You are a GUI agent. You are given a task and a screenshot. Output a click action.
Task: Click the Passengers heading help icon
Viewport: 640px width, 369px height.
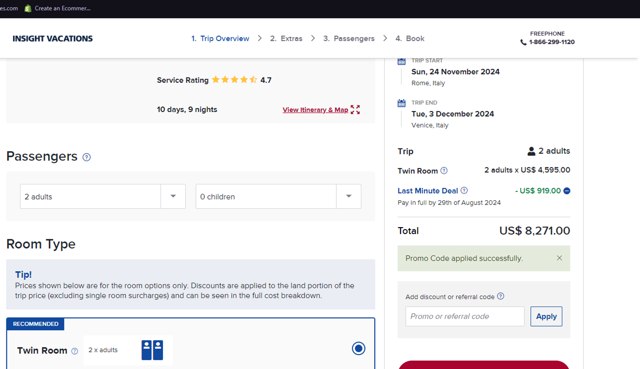click(x=87, y=157)
